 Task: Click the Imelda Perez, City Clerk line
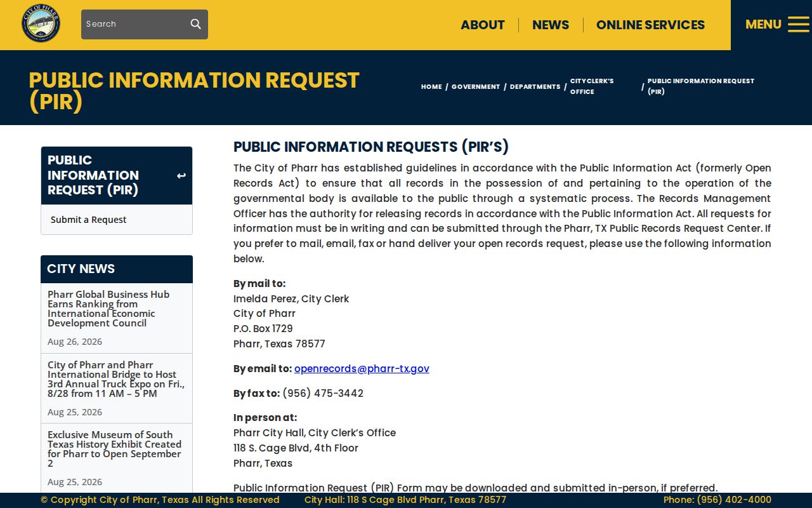pos(291,299)
